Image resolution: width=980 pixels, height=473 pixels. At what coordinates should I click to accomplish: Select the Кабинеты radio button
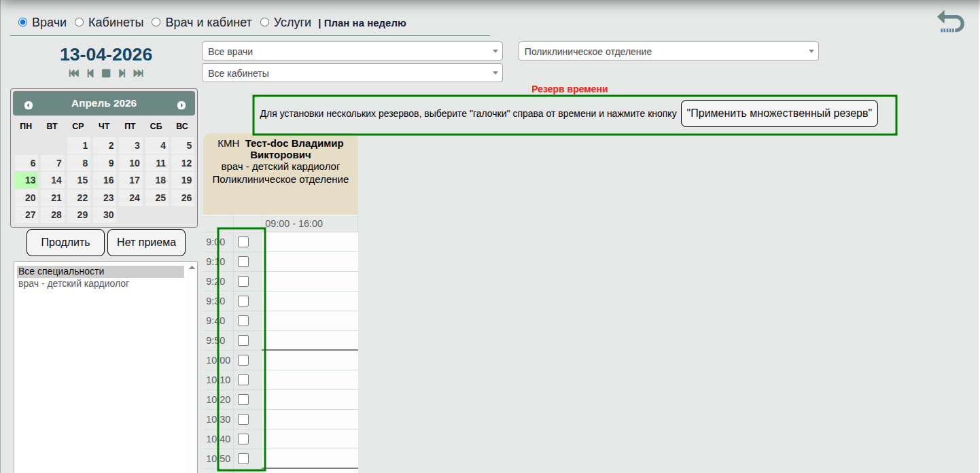(x=79, y=22)
